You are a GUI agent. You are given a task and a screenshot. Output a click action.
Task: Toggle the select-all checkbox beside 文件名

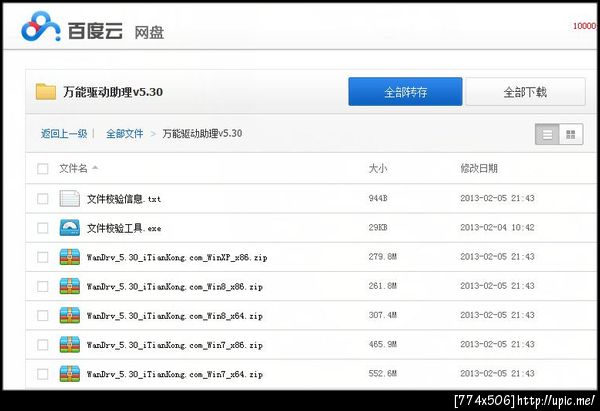coord(42,169)
